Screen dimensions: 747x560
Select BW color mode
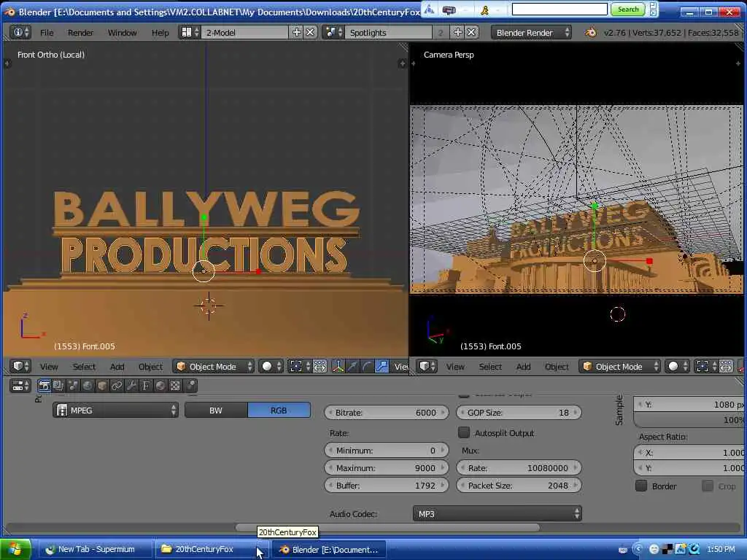click(216, 411)
